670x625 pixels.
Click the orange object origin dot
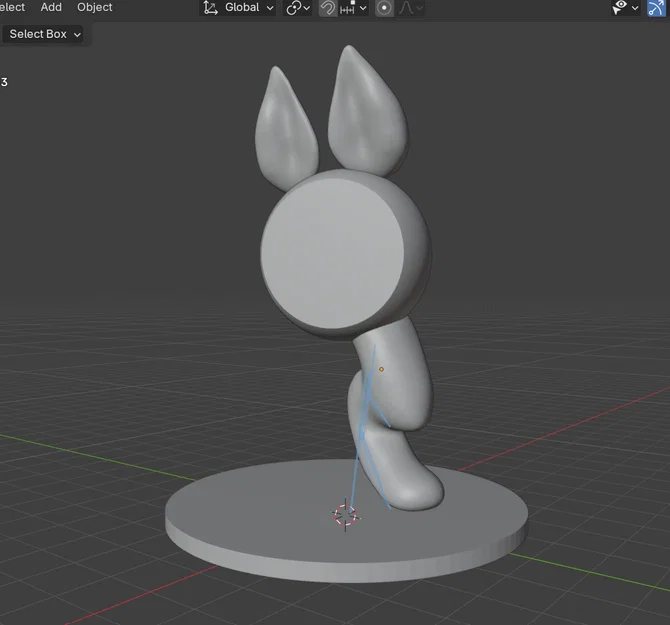tap(381, 369)
